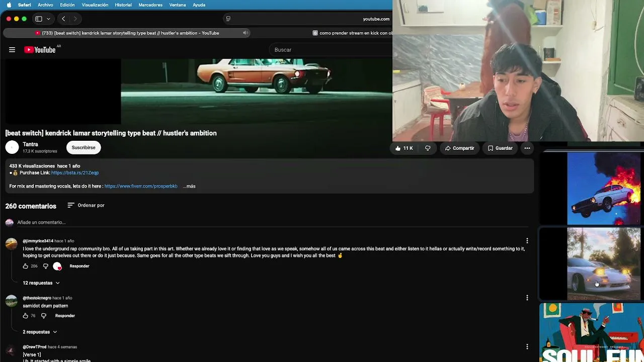Open the Apple menu

point(9,5)
